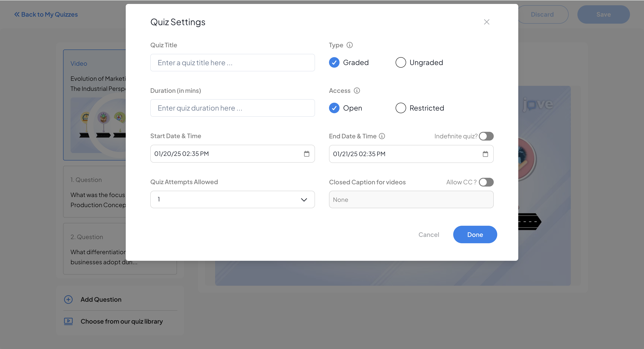This screenshot has height=349, width=644.
Task: Click the Add Question plus icon
Action: (68, 299)
